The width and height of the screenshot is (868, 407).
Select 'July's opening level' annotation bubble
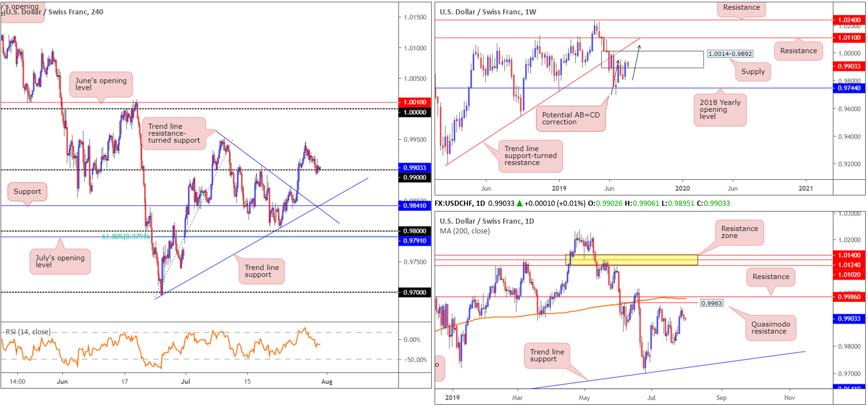coord(60,261)
